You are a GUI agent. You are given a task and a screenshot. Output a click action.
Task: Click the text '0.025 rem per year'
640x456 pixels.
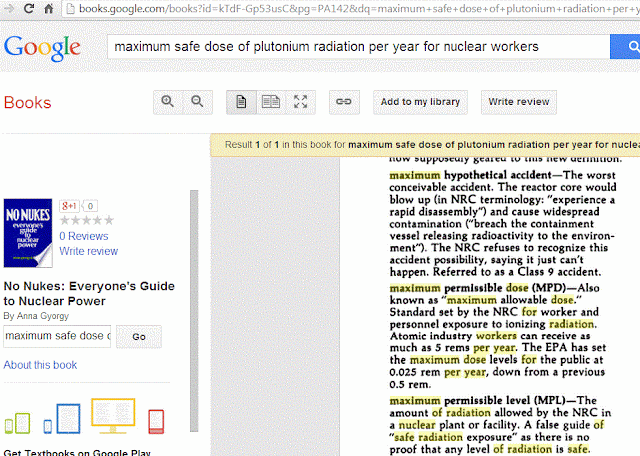coord(438,373)
